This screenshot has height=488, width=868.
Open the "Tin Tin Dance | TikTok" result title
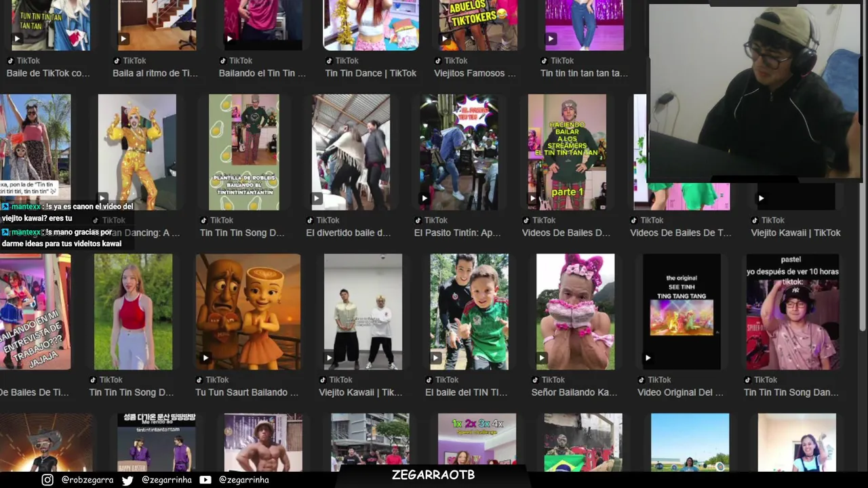point(371,73)
